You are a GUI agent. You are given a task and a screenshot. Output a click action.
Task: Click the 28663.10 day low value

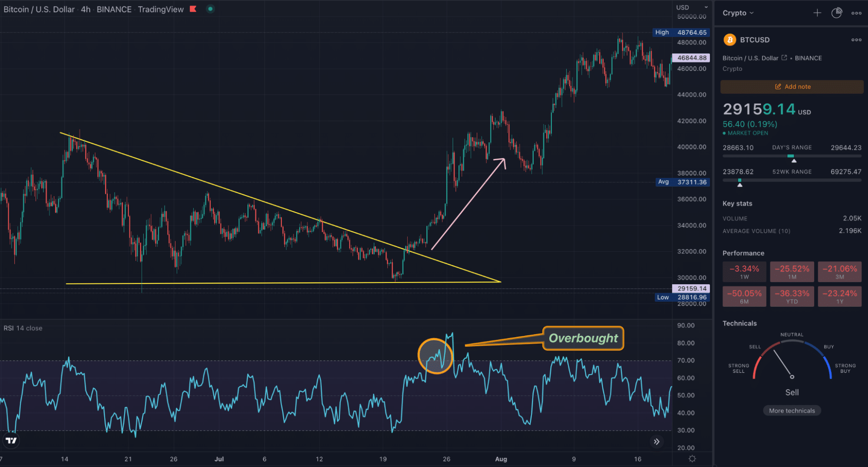[738, 148]
